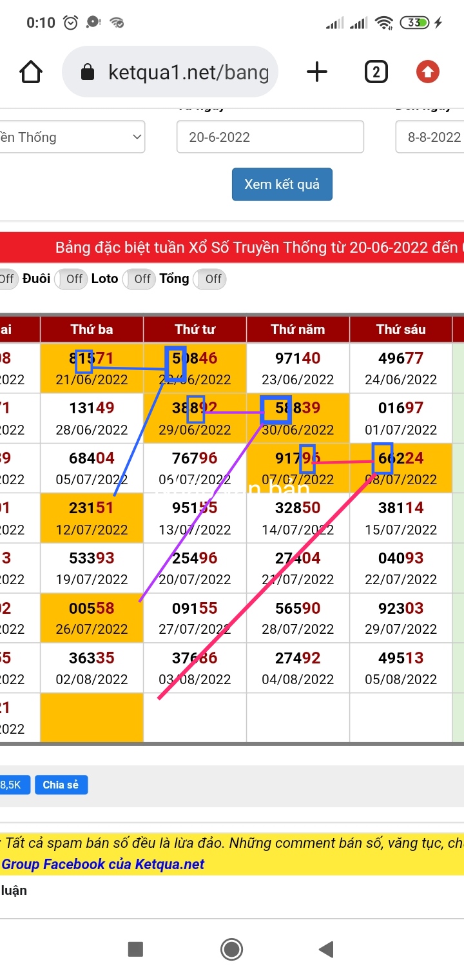Tap the yellow spam warning notice text
The width and height of the screenshot is (464, 980).
pos(232,843)
